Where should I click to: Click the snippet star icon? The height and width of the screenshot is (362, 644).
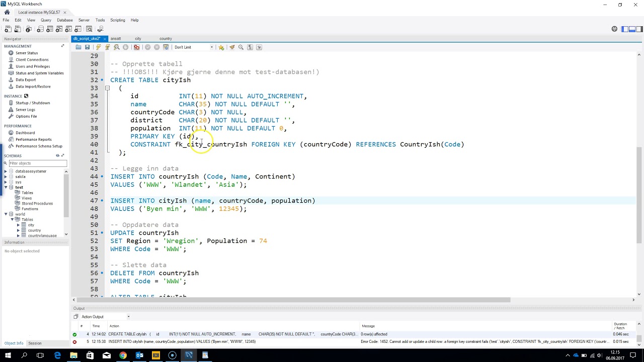pyautogui.click(x=221, y=47)
